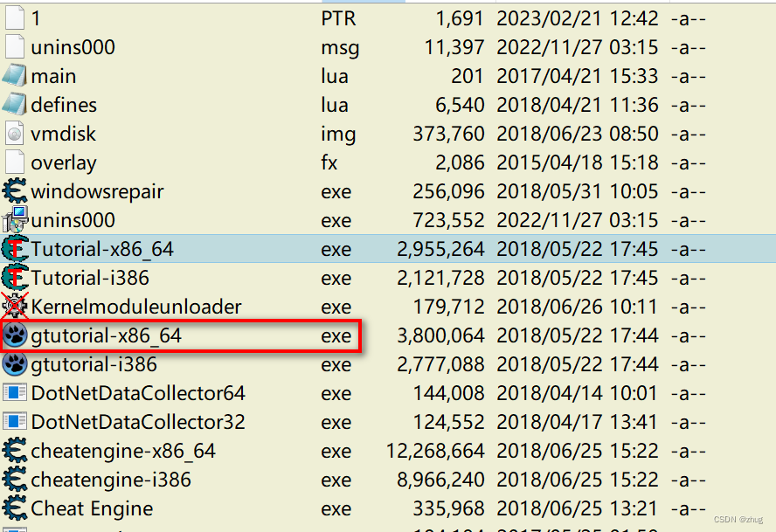
Task: Click the Tutorial-x86_64 gear icon
Action: tap(15, 249)
